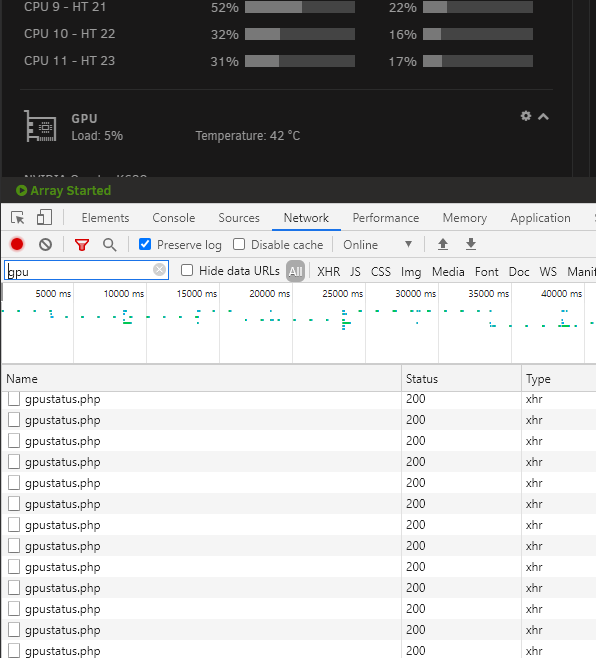Click the GPU Load: 5% text
Screen dimensions: 596x658
tap(97, 136)
